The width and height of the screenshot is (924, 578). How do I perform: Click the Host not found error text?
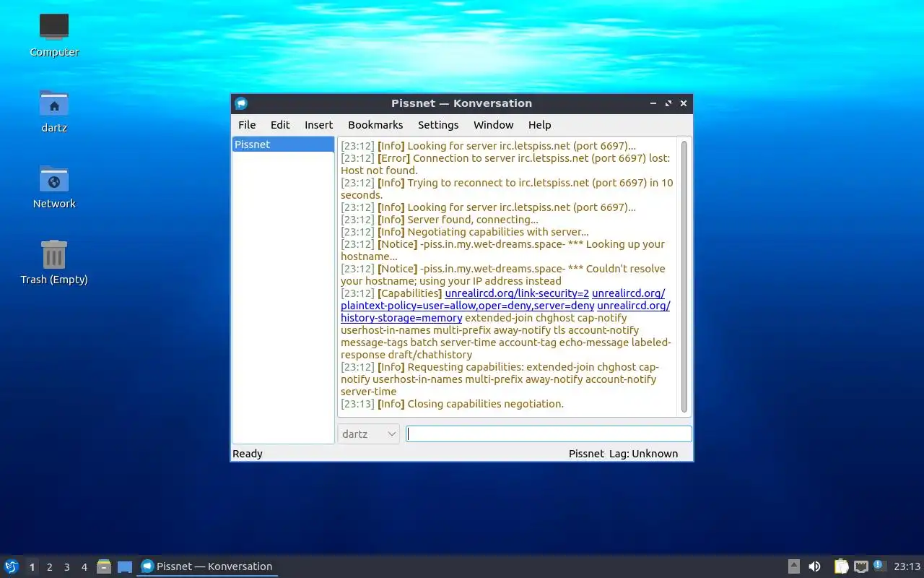click(379, 171)
